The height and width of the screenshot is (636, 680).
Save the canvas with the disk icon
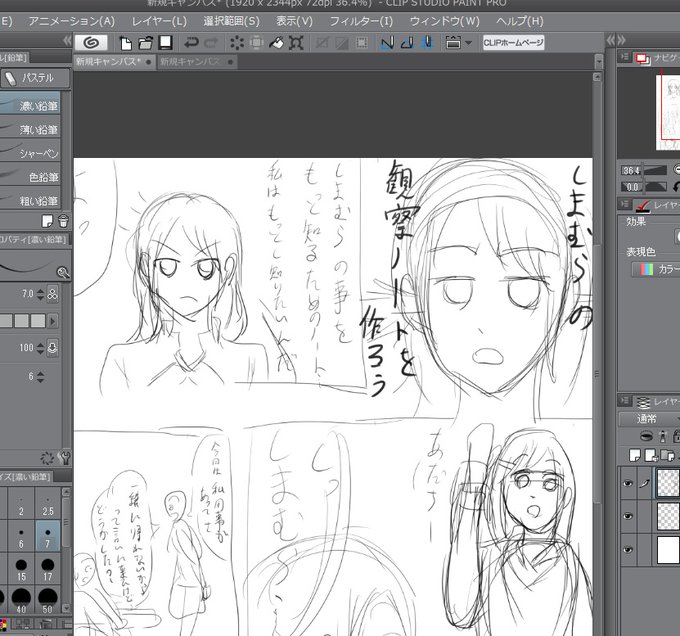coord(166,42)
